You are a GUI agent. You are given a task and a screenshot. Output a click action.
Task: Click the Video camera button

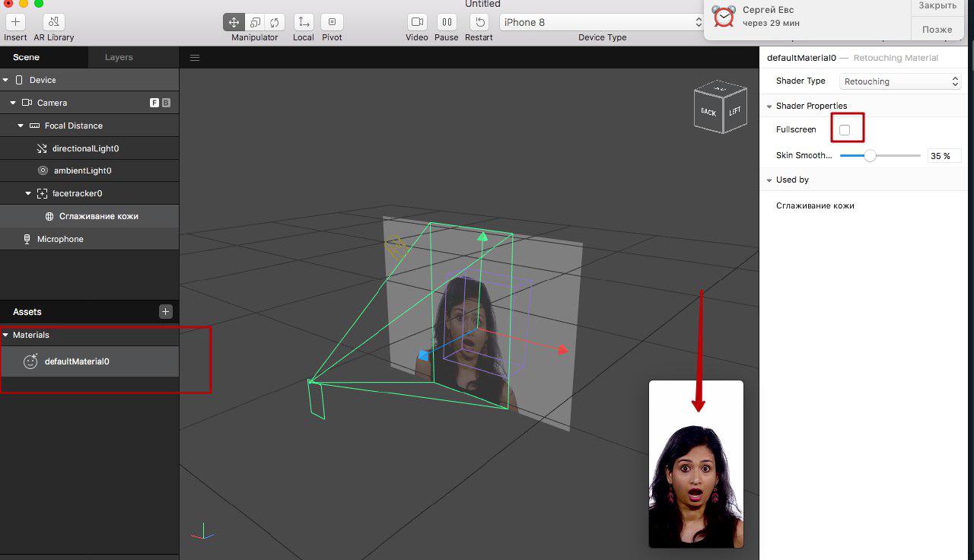tap(417, 22)
